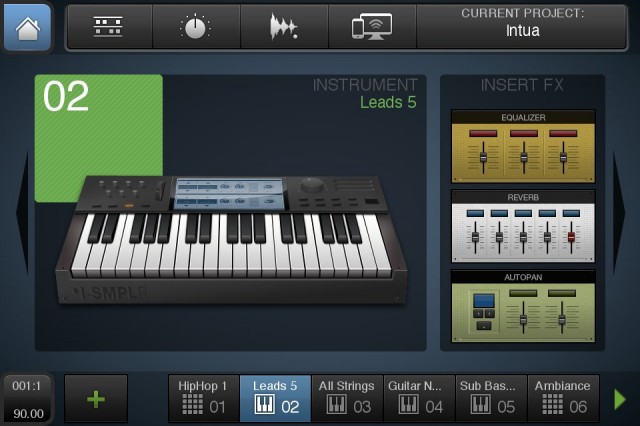
Task: Open the device sharing icon
Action: tap(372, 27)
